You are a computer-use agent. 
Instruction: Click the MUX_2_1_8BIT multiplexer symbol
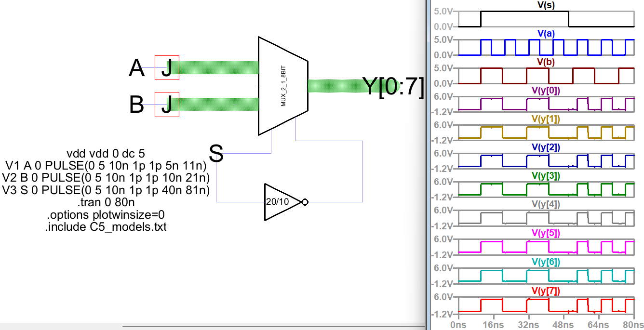click(x=283, y=86)
